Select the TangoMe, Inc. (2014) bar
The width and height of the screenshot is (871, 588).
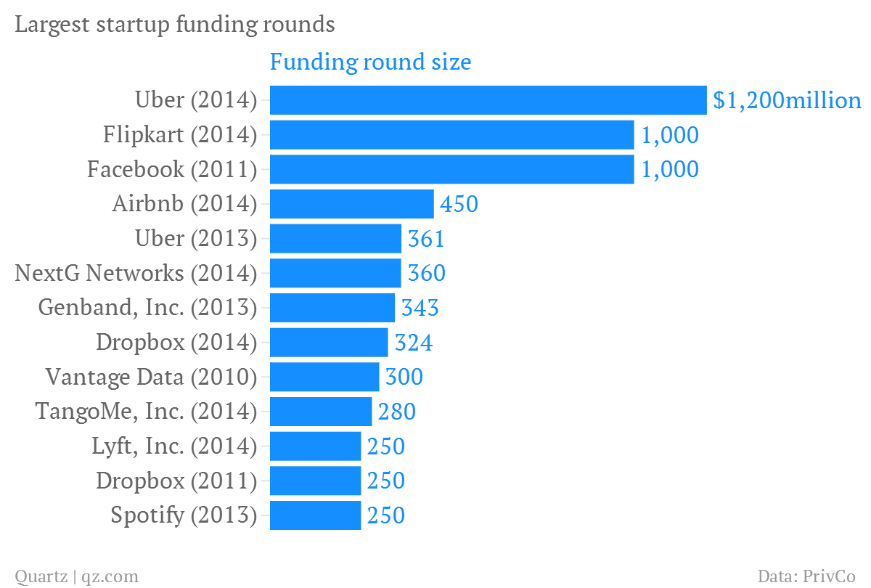pos(321,412)
